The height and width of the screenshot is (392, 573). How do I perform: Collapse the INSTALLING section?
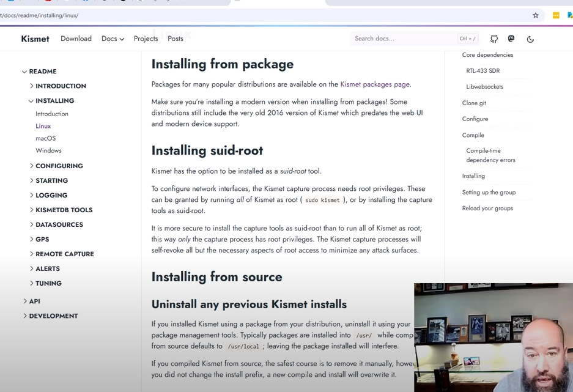(51, 100)
